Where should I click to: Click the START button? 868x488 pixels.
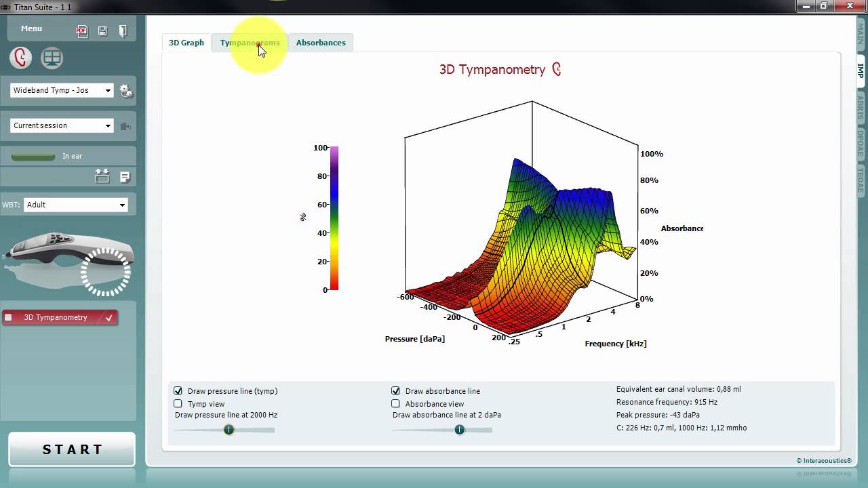[72, 449]
